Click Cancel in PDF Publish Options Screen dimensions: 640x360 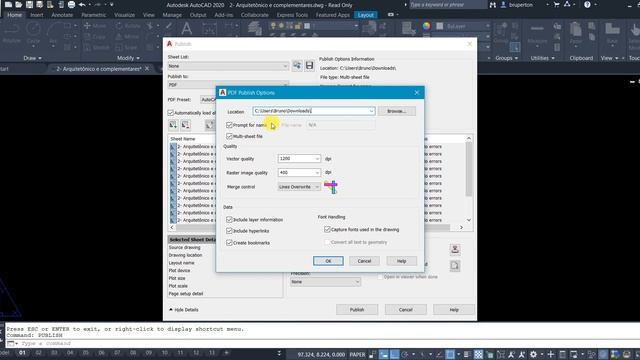point(364,261)
